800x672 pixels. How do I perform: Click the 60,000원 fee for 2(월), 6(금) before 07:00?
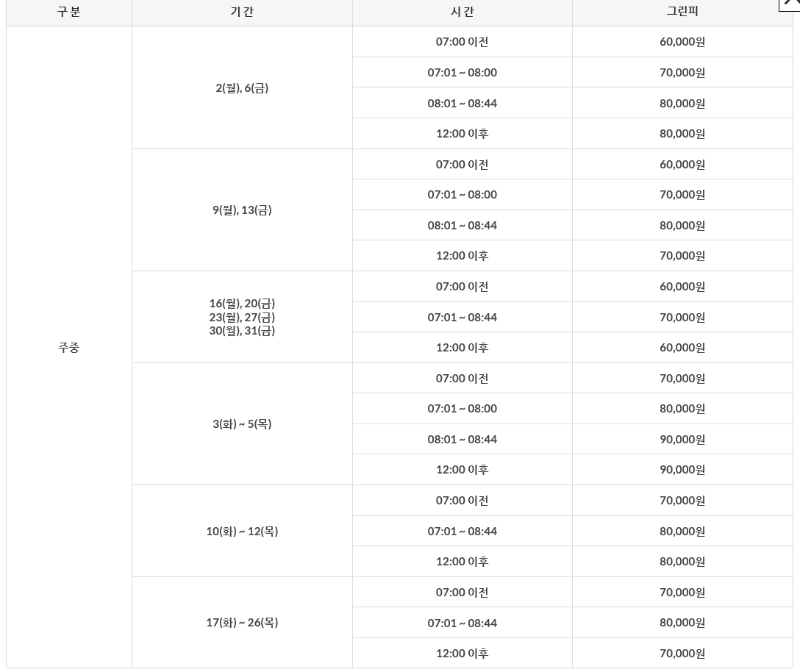pyautogui.click(x=682, y=42)
